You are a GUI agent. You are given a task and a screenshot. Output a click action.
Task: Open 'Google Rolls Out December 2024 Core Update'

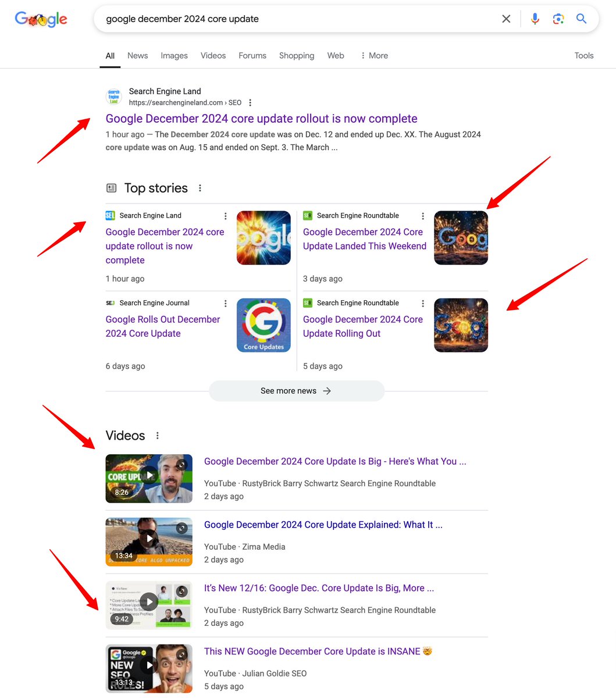163,326
